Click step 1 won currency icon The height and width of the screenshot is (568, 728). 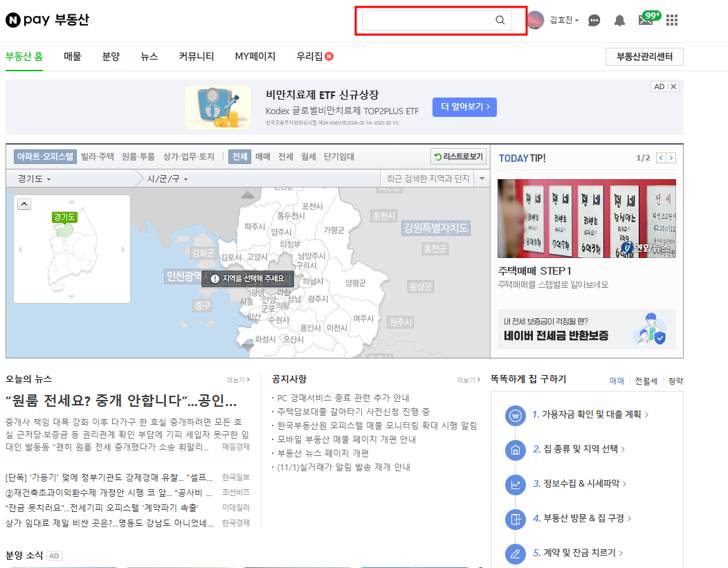(x=516, y=415)
